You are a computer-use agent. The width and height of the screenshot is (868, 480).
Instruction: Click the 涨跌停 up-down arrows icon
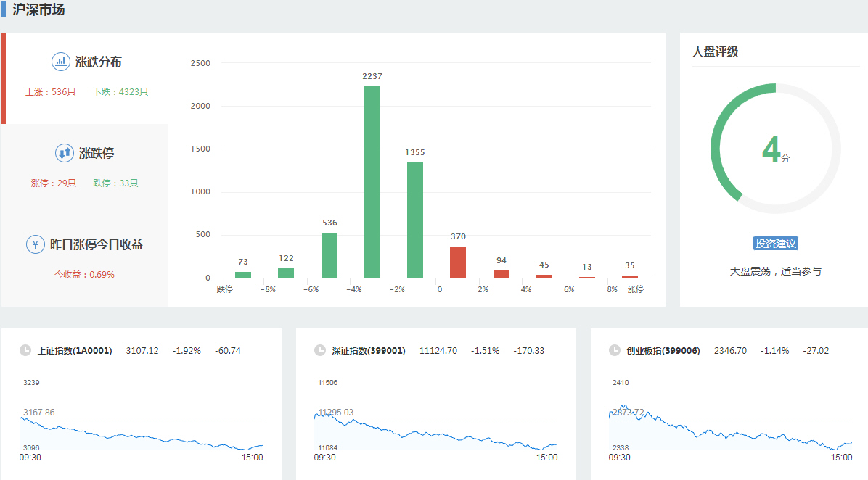[x=64, y=153]
